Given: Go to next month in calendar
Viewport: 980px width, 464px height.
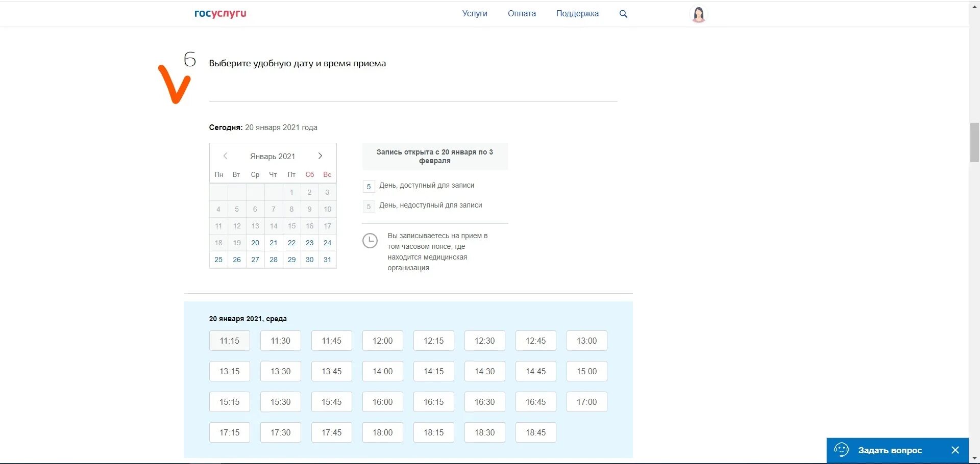Looking at the screenshot, I should click(320, 156).
